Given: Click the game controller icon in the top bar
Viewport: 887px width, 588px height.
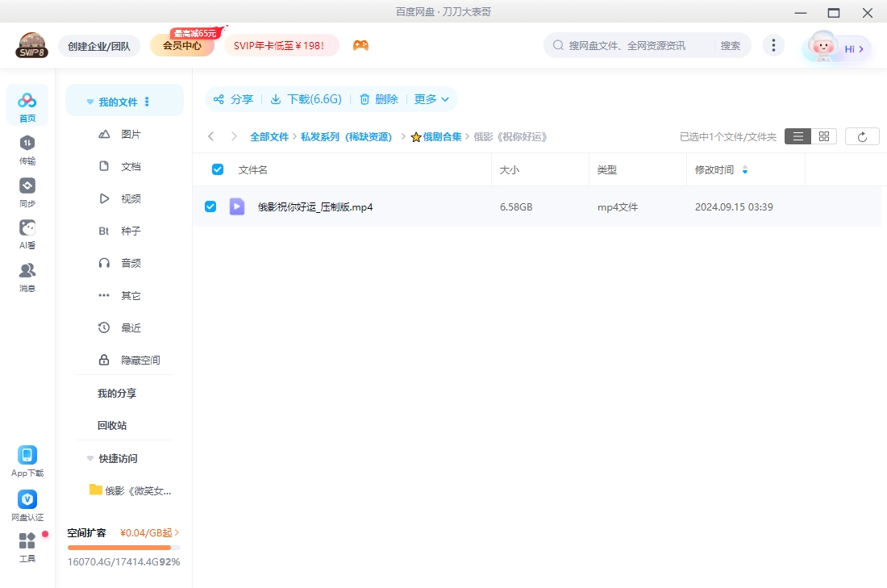Looking at the screenshot, I should [360, 46].
